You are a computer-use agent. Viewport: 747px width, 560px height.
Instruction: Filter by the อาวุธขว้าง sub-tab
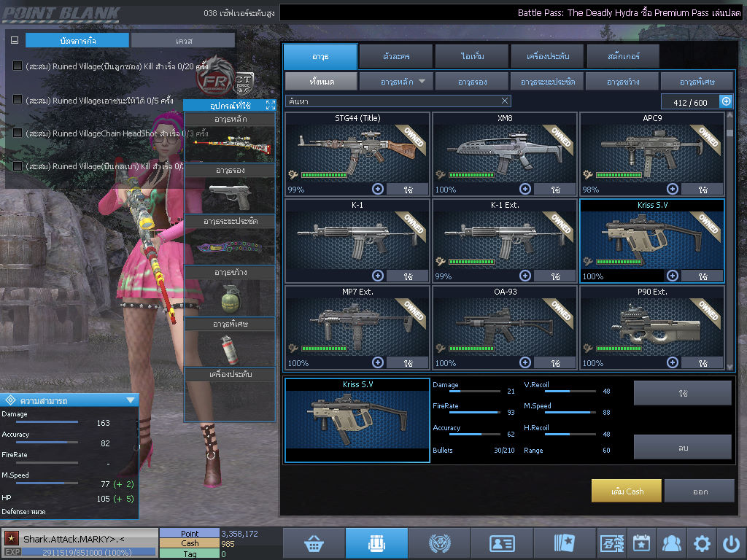pyautogui.click(x=623, y=82)
